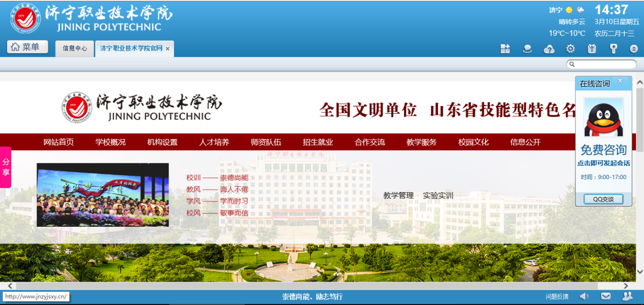Click the QQ交谈 button
This screenshot has height=305, width=644.
pos(603,199)
